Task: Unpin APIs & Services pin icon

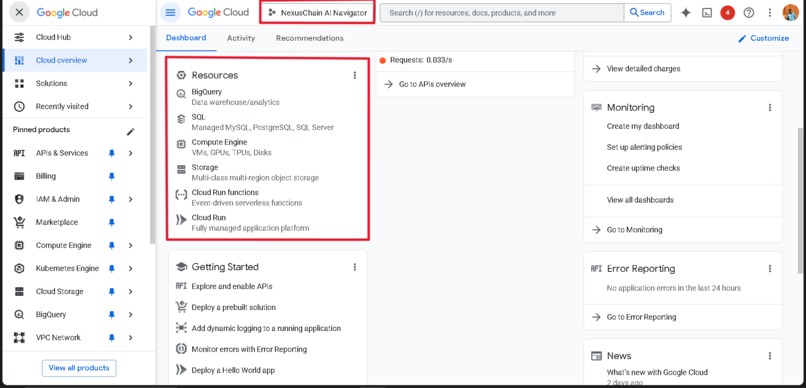Action: [112, 153]
